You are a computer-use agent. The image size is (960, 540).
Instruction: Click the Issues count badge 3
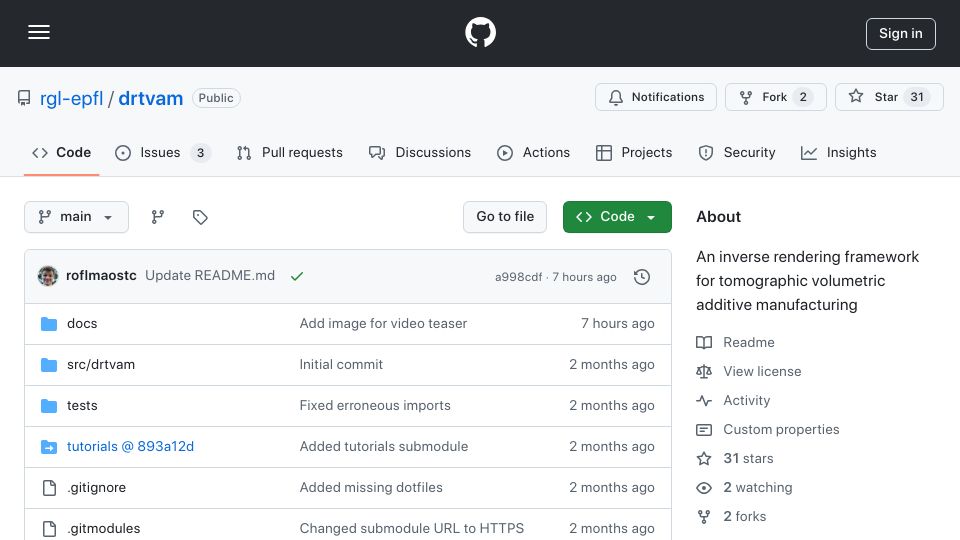click(x=200, y=152)
